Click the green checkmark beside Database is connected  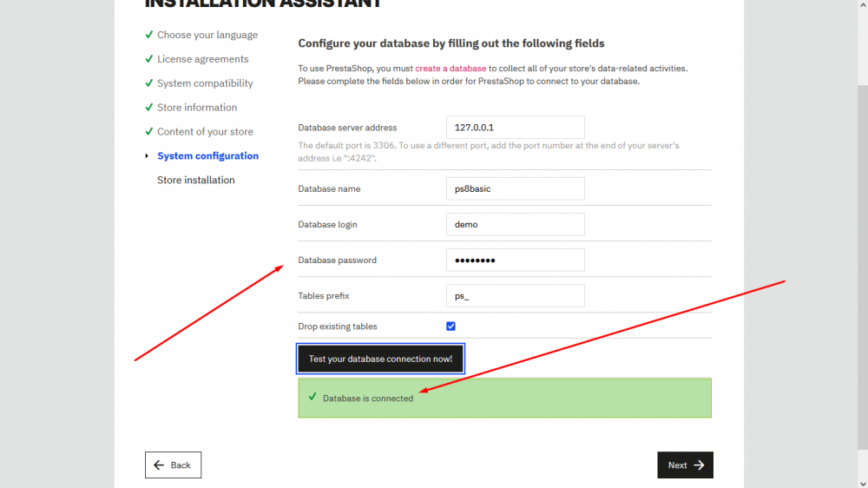click(312, 397)
